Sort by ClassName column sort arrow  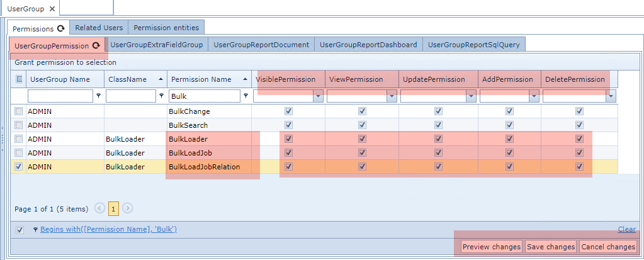pyautogui.click(x=161, y=79)
